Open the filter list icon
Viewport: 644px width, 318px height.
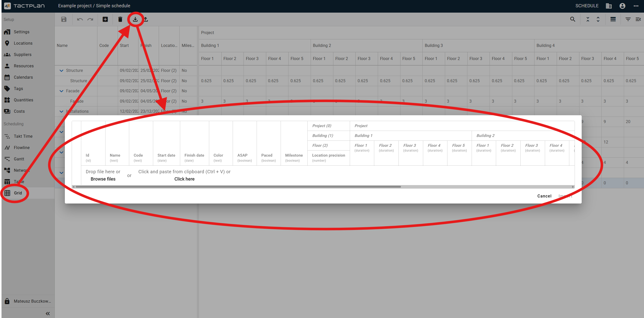628,19
